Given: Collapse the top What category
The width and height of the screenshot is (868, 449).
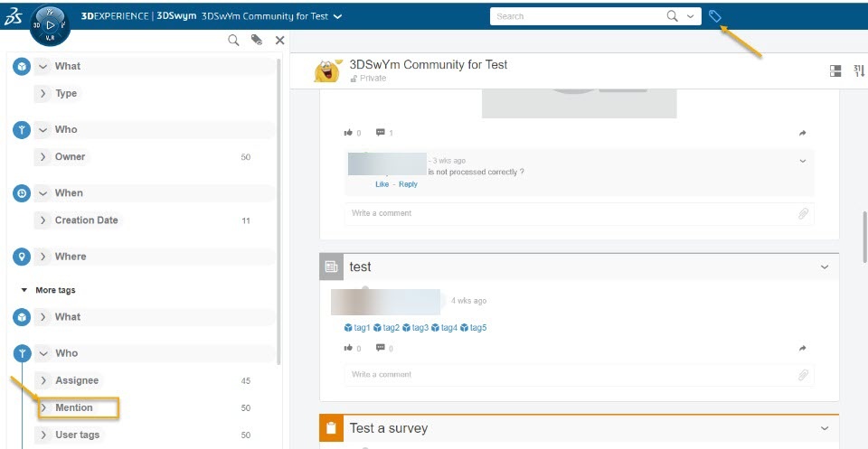Looking at the screenshot, I should [x=43, y=66].
